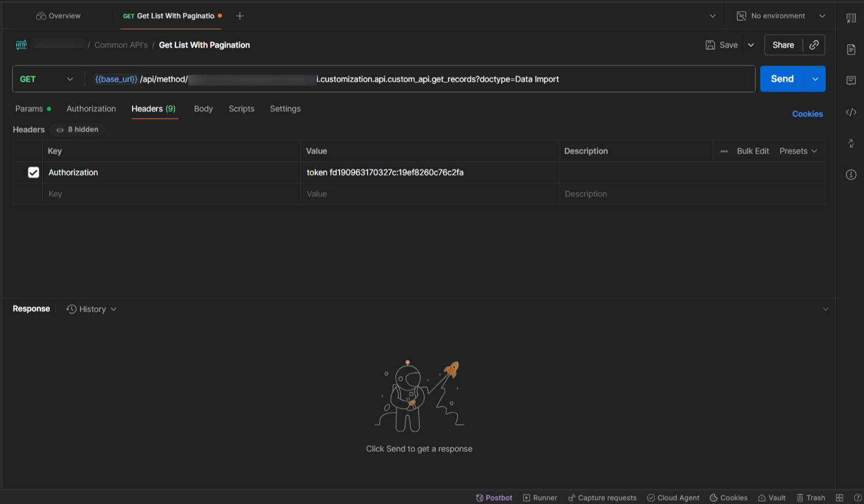Open Cloud Agent in the status bar
Image resolution: width=864 pixels, height=504 pixels.
(673, 498)
